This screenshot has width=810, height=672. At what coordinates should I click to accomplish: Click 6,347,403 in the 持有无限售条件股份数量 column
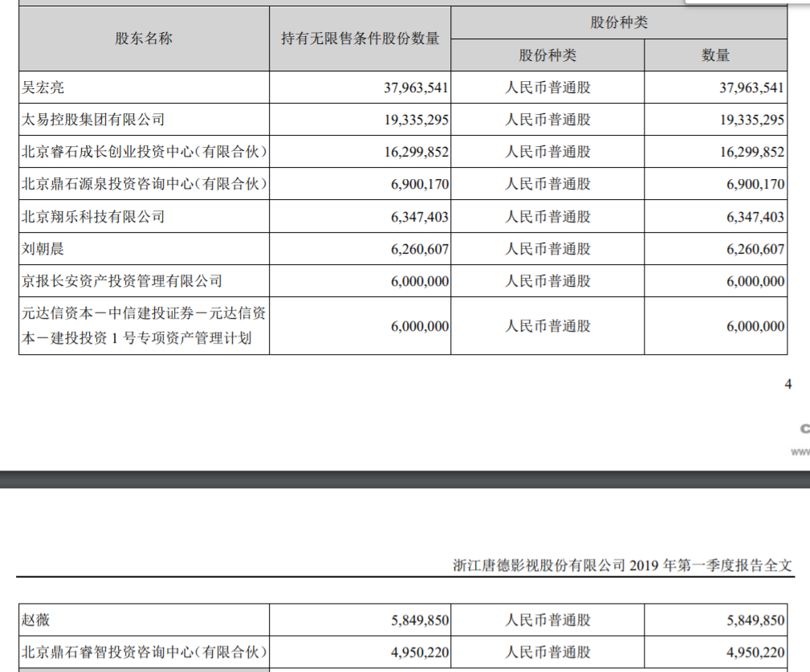point(420,217)
